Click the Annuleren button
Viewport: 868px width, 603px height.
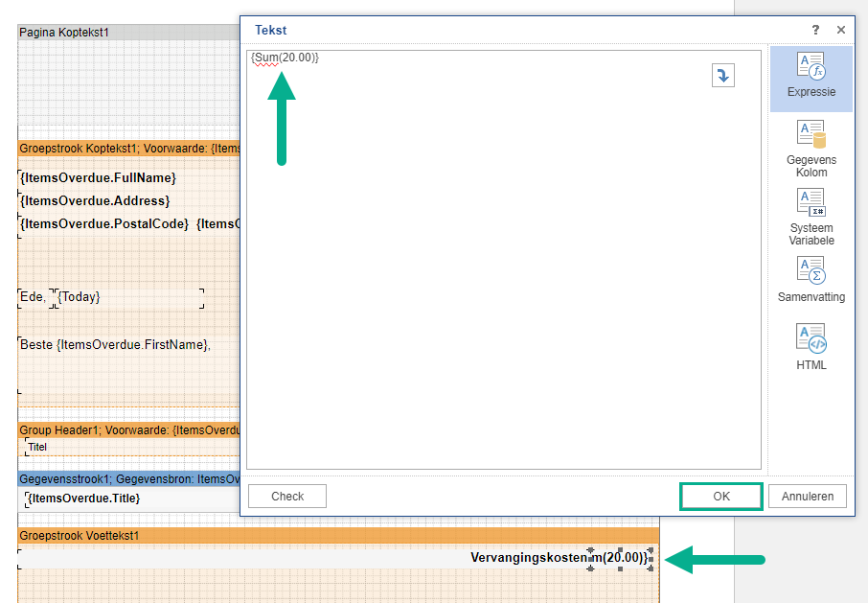click(808, 497)
